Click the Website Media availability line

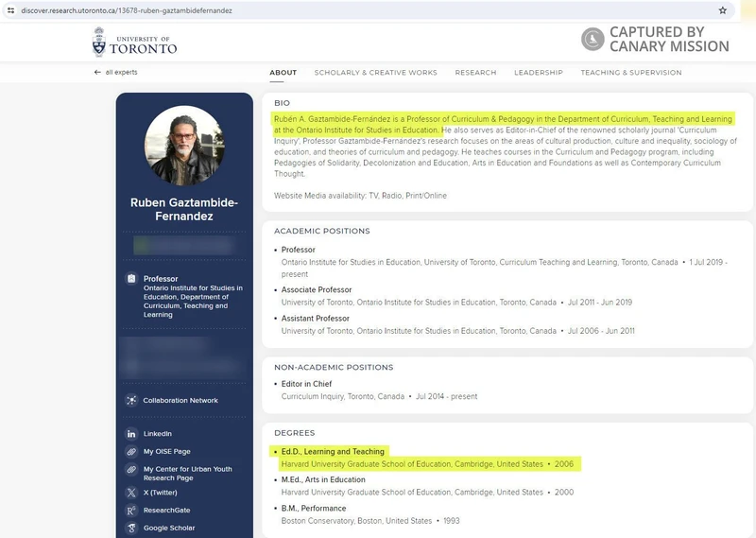click(360, 196)
